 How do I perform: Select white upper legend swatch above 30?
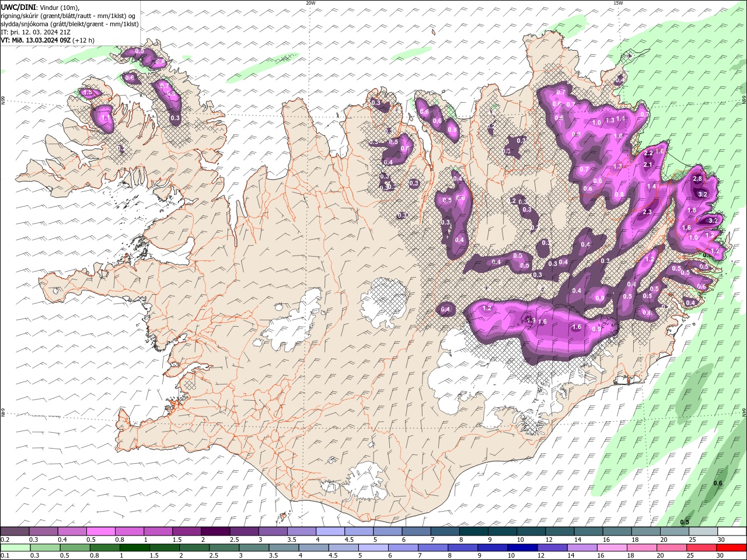(x=732, y=531)
